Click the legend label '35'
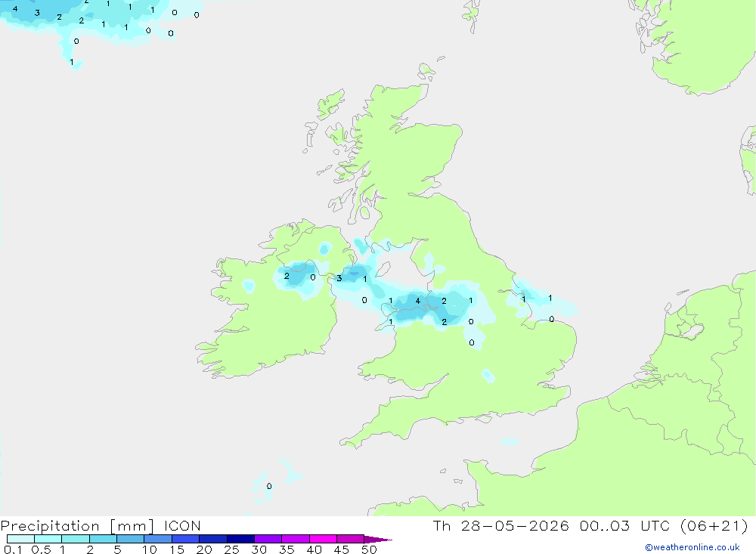 pyautogui.click(x=287, y=549)
